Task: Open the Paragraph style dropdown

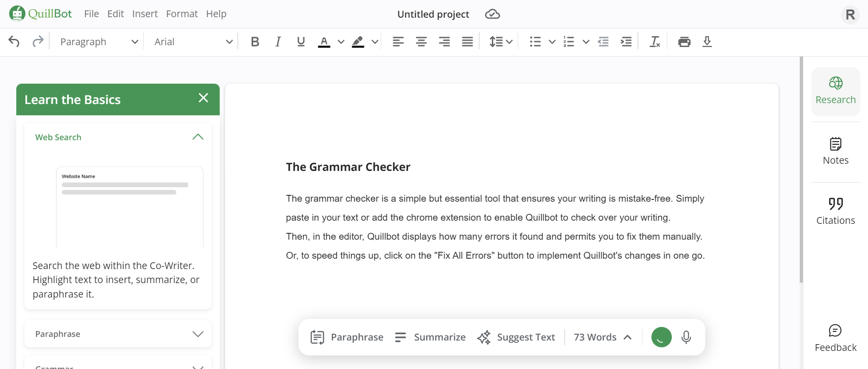Action: coord(99,42)
